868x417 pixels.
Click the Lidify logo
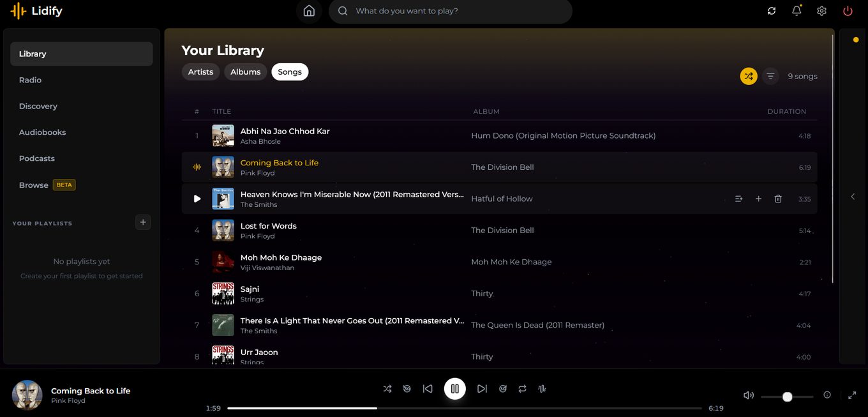click(x=36, y=11)
